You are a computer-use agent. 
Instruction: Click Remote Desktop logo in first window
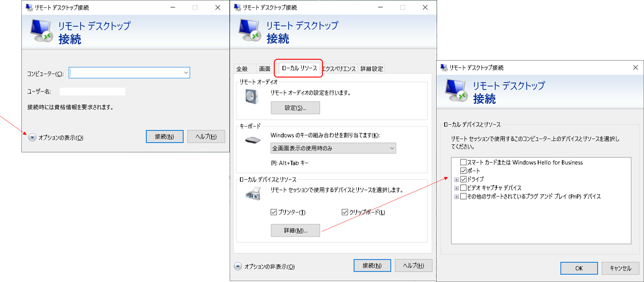coord(42,30)
